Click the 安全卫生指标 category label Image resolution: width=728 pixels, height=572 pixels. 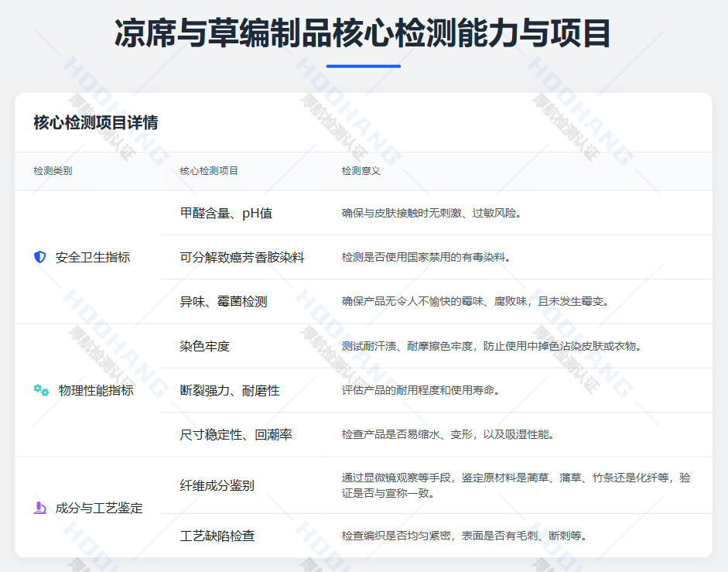(93, 257)
